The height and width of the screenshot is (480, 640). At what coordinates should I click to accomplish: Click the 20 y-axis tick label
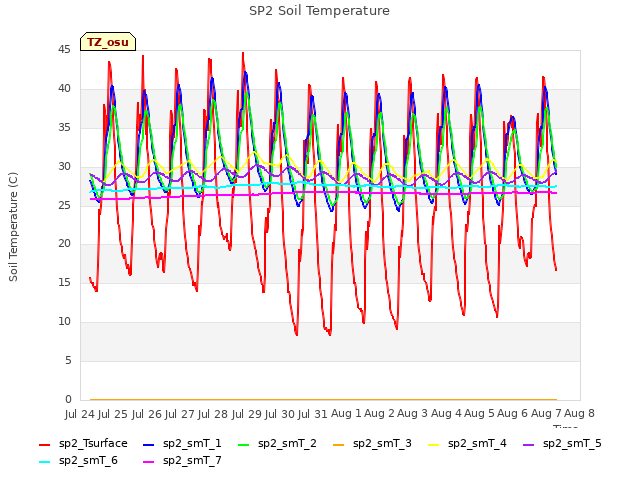(x=64, y=244)
